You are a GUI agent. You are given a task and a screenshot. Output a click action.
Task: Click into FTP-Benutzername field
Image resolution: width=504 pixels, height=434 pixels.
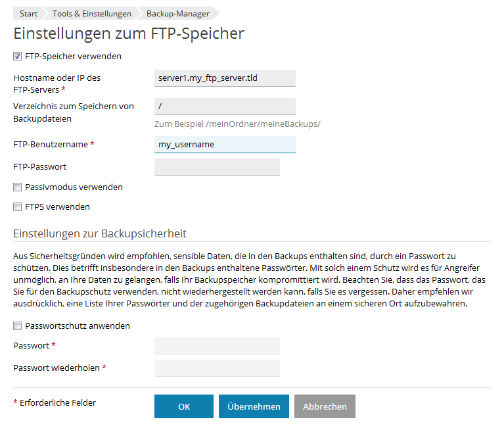click(x=225, y=145)
